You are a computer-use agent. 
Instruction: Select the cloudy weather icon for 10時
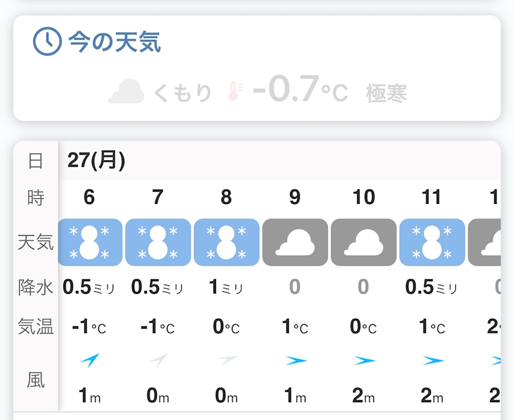click(x=363, y=242)
